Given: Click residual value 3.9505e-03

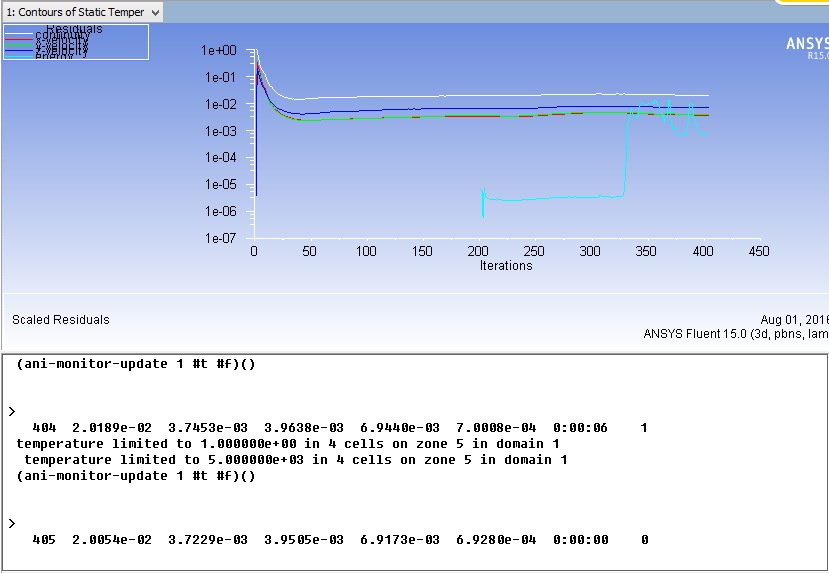Looking at the screenshot, I should tap(304, 540).
